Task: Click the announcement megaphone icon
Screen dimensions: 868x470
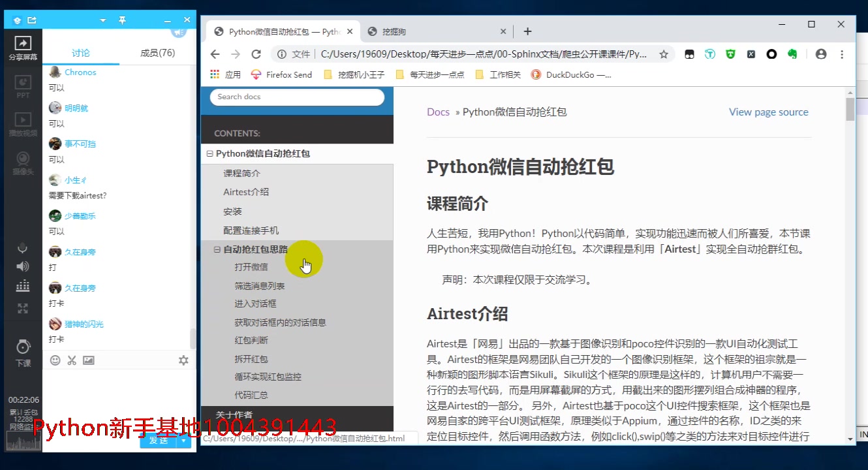Action: pyautogui.click(x=178, y=31)
